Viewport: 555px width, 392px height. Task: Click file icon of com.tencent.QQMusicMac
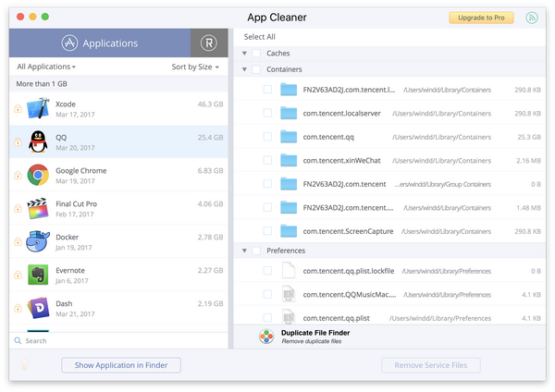[289, 294]
